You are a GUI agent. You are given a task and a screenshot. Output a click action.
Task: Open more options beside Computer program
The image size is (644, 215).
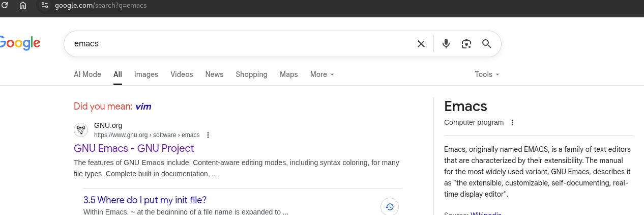click(x=512, y=122)
